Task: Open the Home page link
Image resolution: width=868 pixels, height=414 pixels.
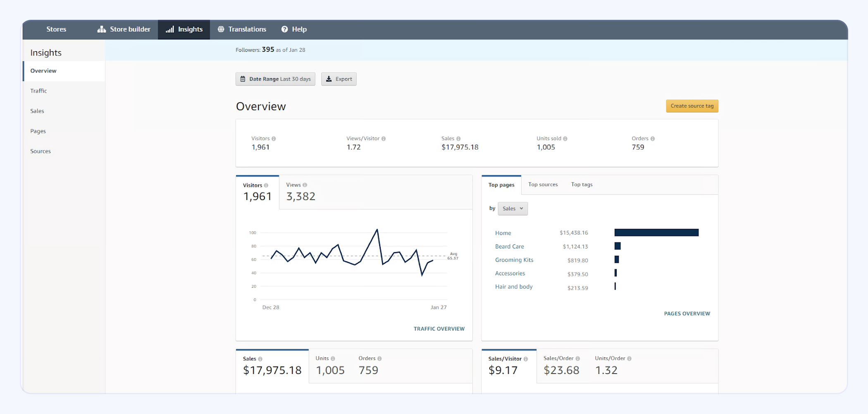Action: click(503, 233)
